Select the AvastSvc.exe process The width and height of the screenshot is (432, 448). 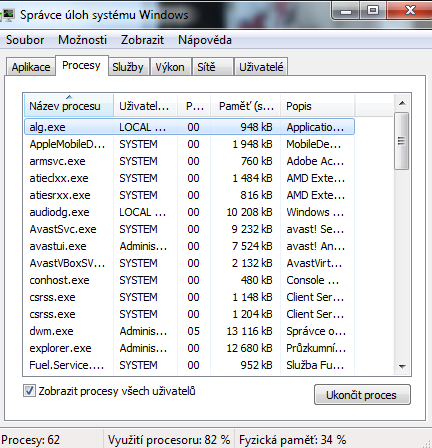tap(189, 229)
